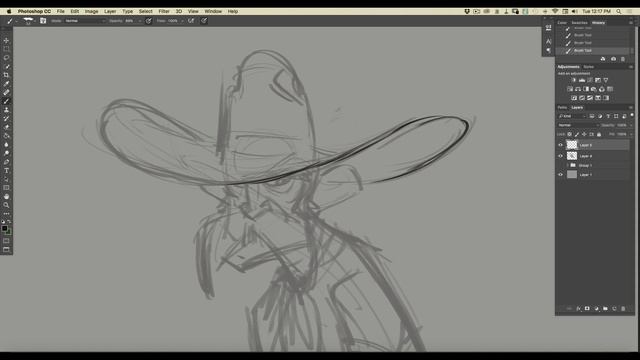Toggle lock image pixels brush icon

577,134
